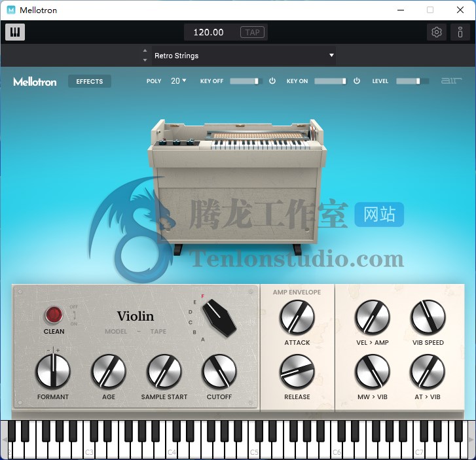
Task: Open the settings gear
Action: point(436,32)
